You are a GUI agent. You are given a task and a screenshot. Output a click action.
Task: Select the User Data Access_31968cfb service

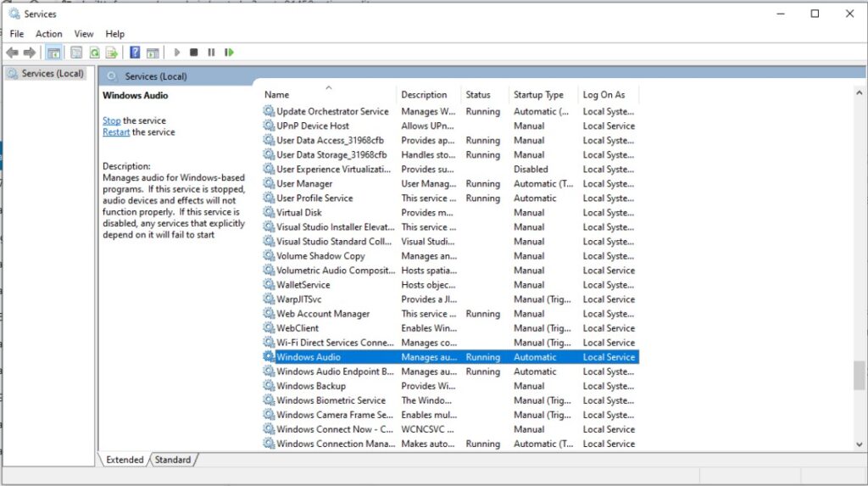450,140
